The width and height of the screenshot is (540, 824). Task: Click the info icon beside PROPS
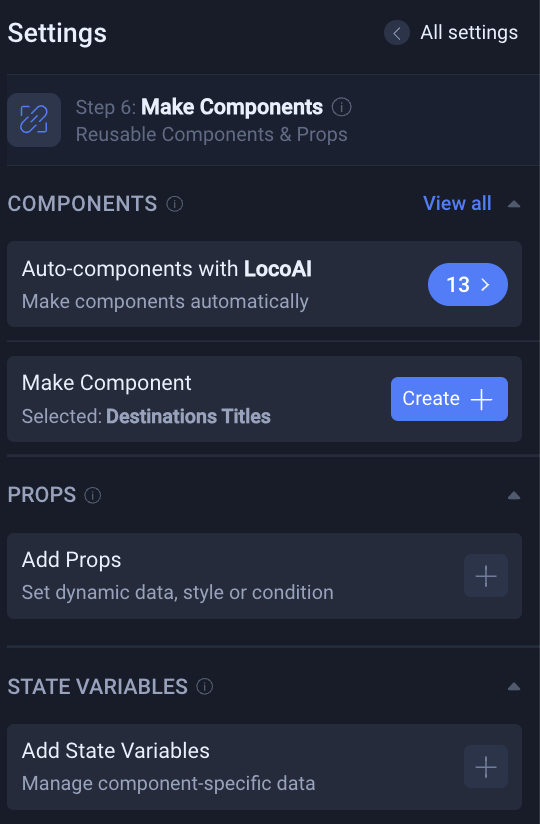pos(92,495)
